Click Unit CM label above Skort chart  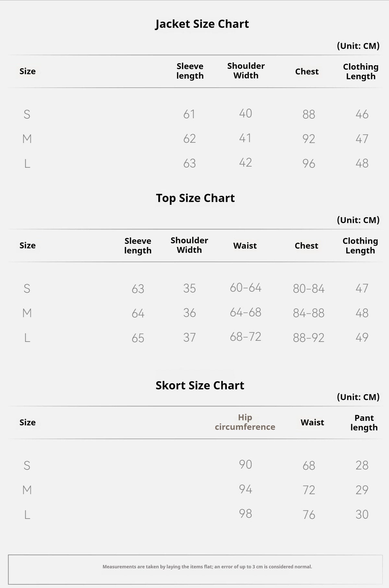click(x=358, y=397)
